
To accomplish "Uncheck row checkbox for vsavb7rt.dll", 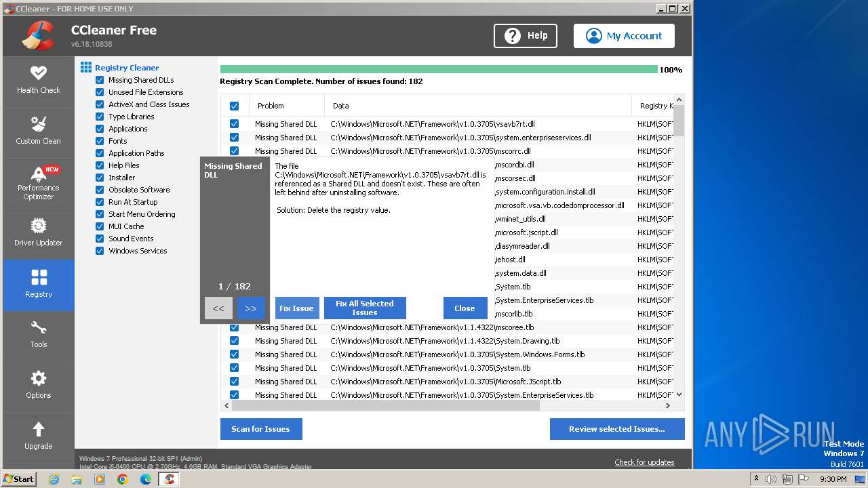I will tap(234, 124).
